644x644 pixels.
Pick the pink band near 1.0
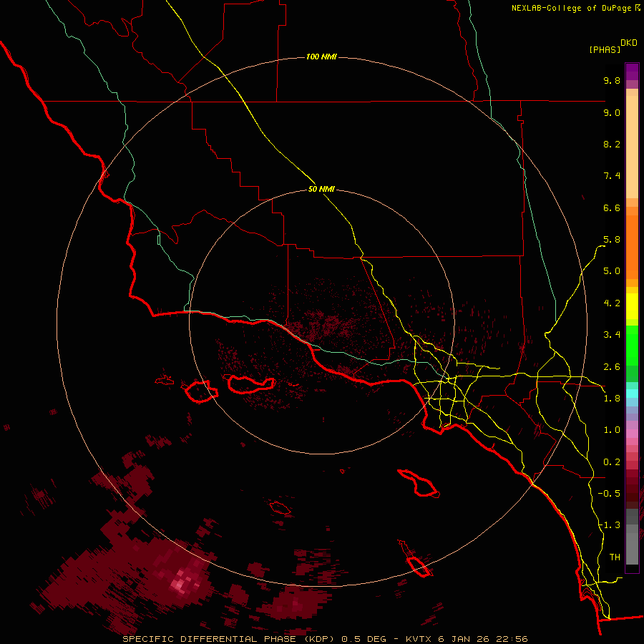pos(632,434)
